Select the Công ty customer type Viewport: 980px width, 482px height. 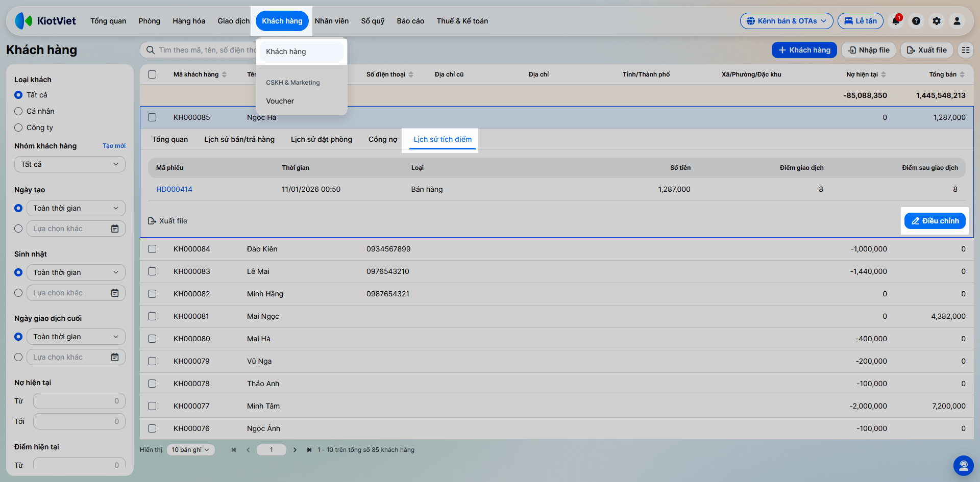coord(18,128)
